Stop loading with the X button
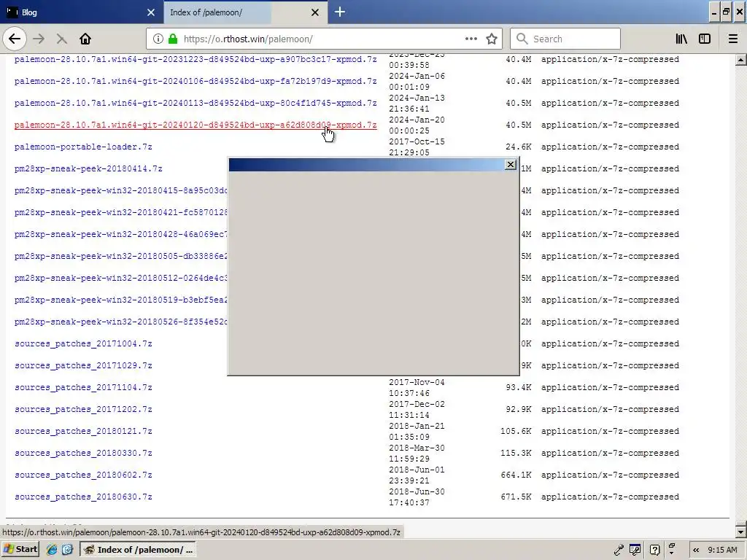Screen dimensions: 747x560 click(x=61, y=39)
